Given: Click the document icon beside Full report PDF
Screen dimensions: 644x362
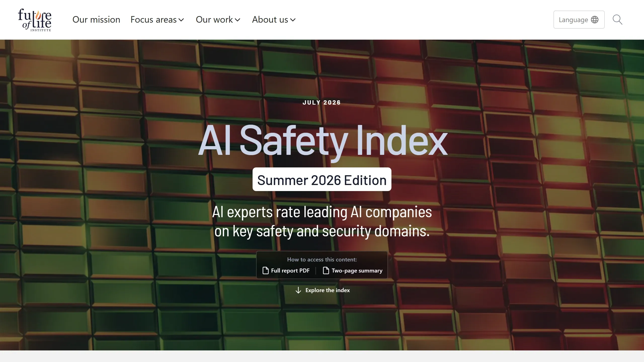Looking at the screenshot, I should click(x=265, y=270).
